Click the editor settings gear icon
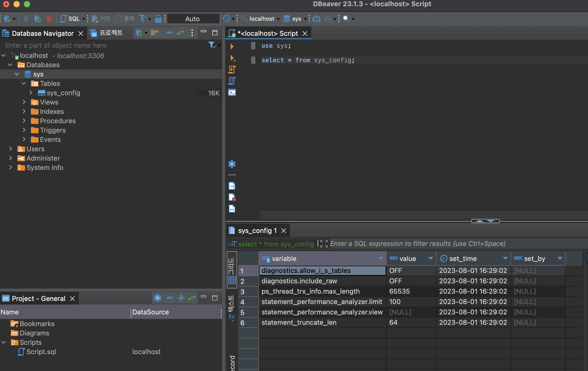This screenshot has height=371, width=588. (232, 164)
